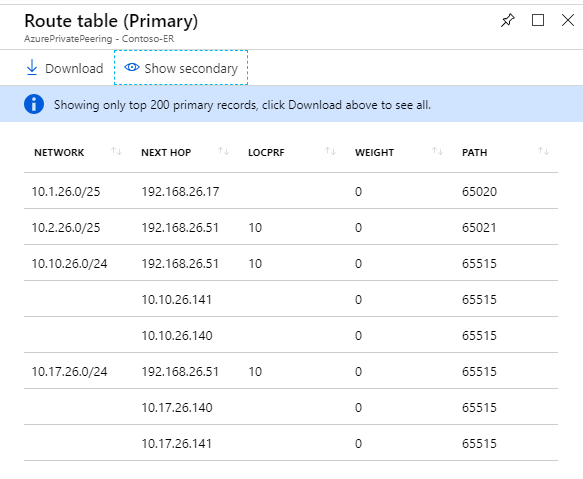This screenshot has height=479, width=583.
Task: Click the Show secondary label
Action: 191,68
